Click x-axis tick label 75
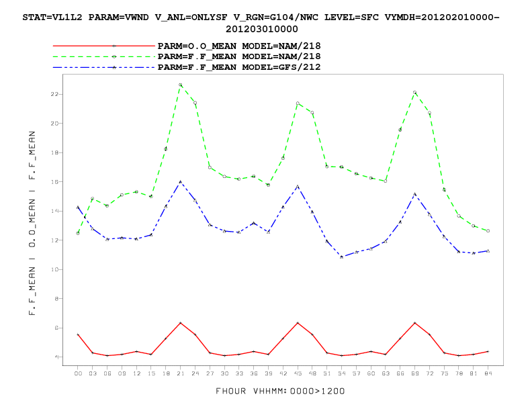This screenshot has width=532, height=411. coord(444,373)
